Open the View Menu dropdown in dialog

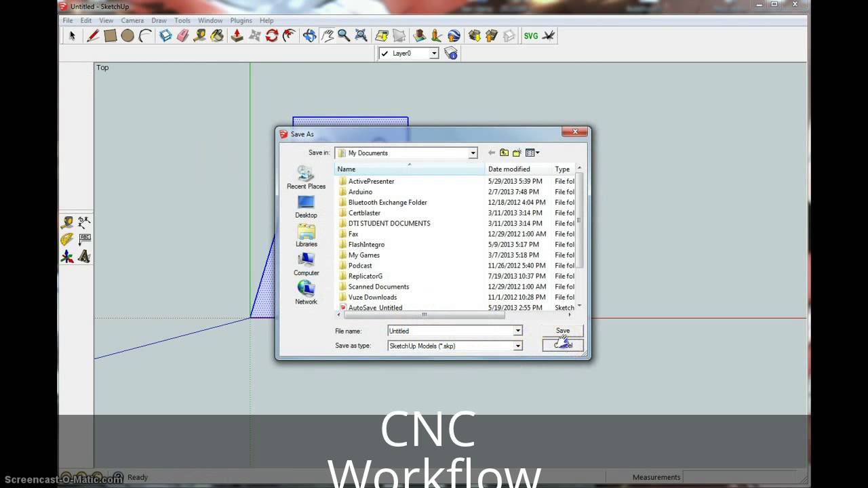tap(532, 153)
